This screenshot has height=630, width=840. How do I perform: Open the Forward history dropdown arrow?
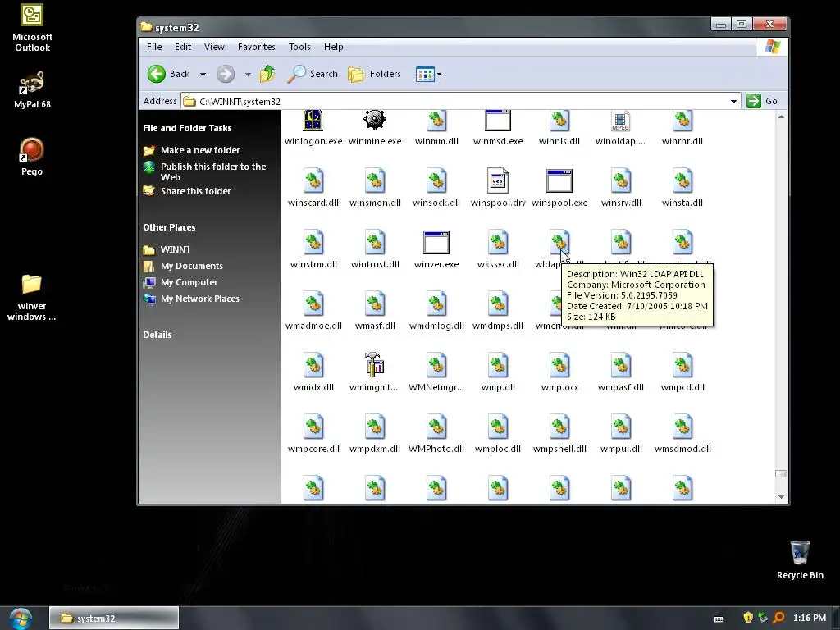tap(248, 75)
